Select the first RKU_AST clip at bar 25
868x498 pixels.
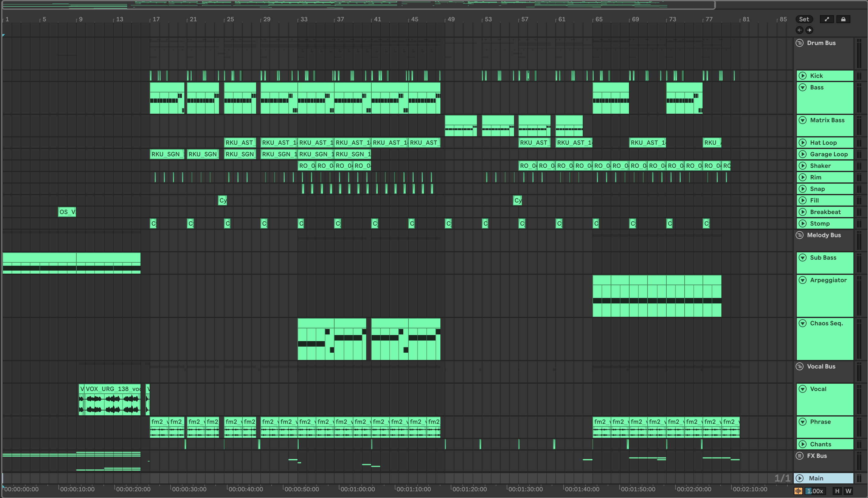pyautogui.click(x=240, y=143)
